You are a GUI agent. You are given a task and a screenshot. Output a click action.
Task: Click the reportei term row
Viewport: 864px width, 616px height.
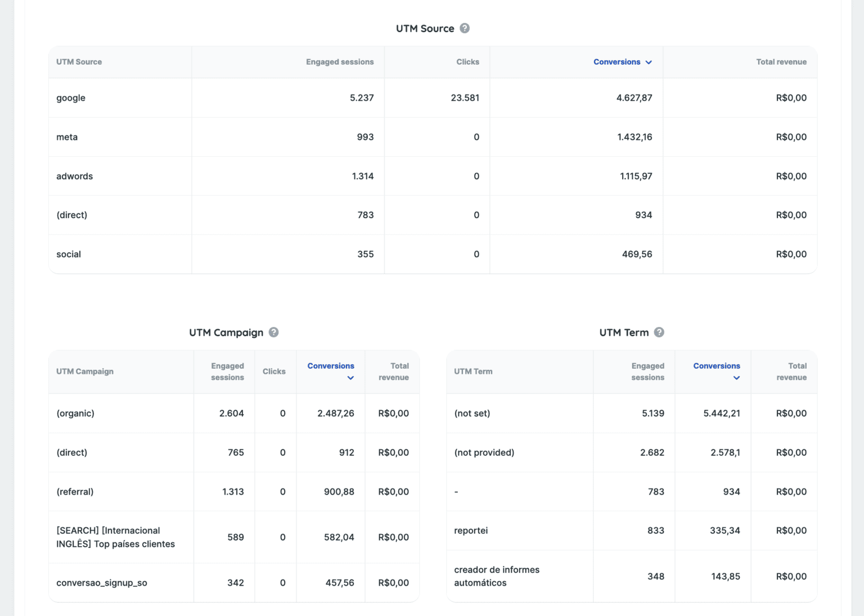coord(471,531)
